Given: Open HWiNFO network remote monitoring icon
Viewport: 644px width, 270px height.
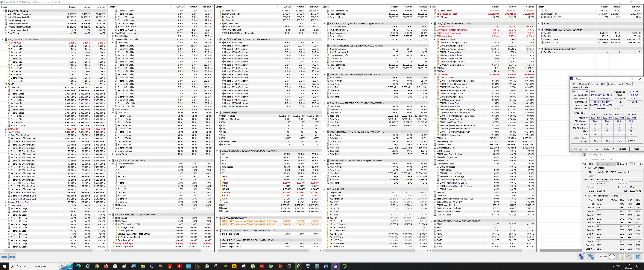Looking at the screenshot, I should tap(591, 257).
